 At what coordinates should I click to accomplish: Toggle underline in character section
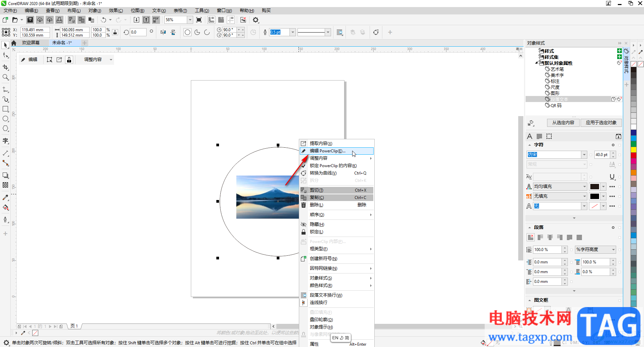[x=612, y=177]
